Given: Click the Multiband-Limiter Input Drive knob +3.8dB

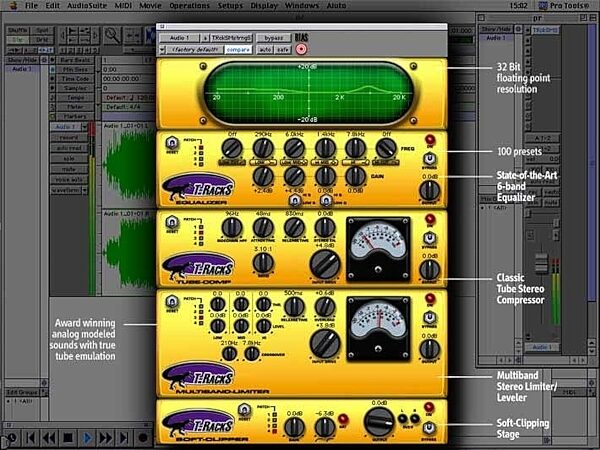Looking at the screenshot, I should pos(324,344).
